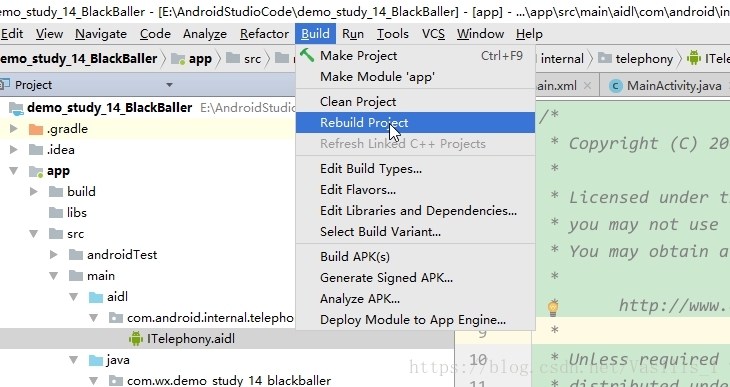The image size is (730, 387).
Task: Click the yellow lightbulb intention icon
Action: 553,308
